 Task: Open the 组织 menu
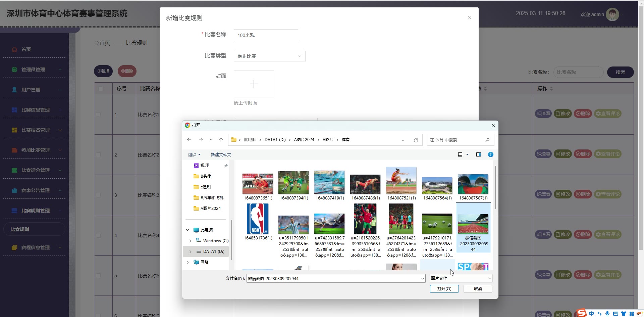194,154
